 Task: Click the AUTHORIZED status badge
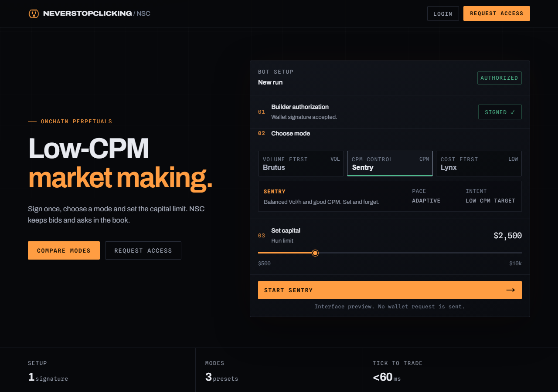pos(499,78)
